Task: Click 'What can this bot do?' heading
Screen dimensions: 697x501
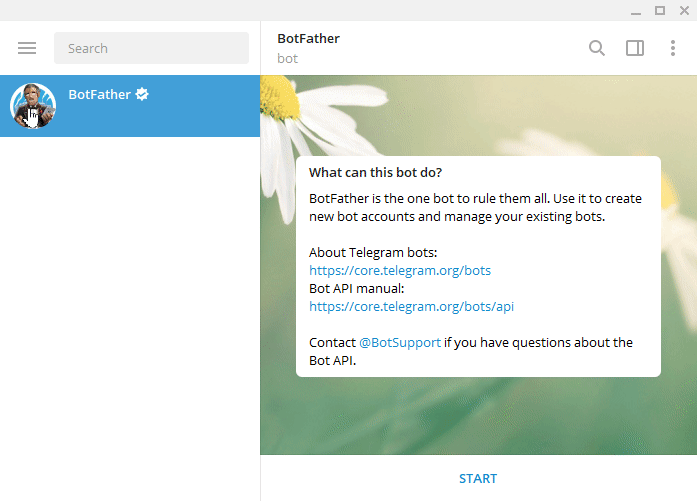Action: tap(375, 172)
